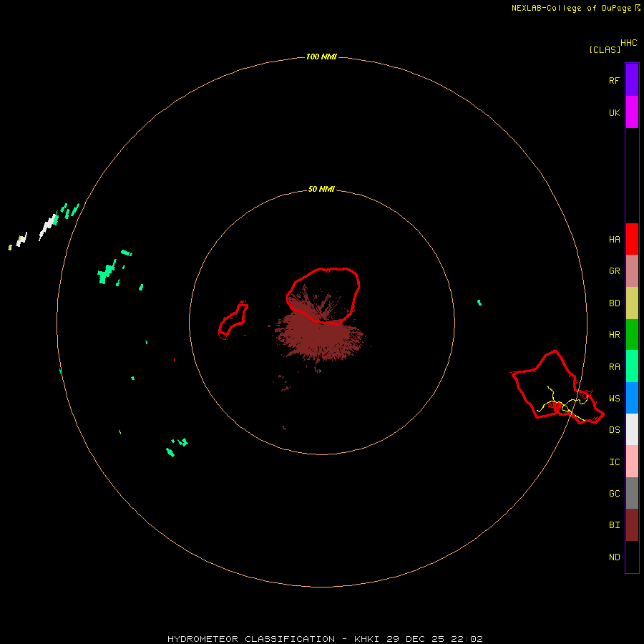644x644 pixels.
Task: Click the BI legend label
Action: point(614,525)
